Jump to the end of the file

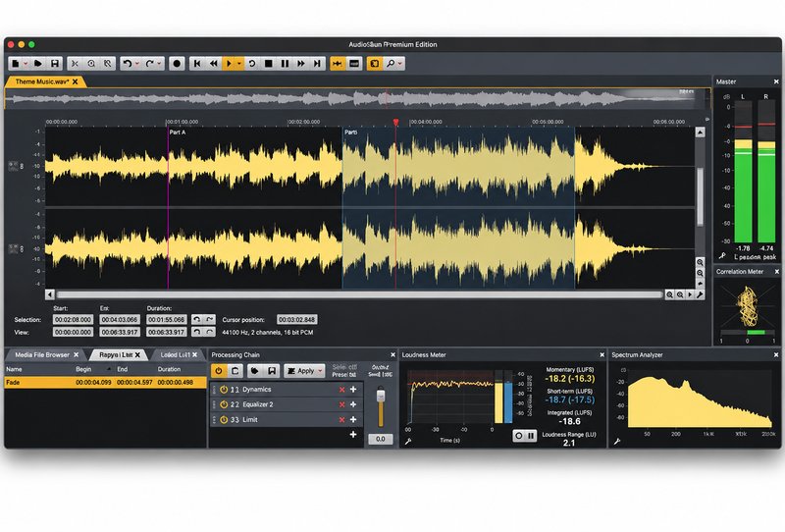[x=317, y=64]
